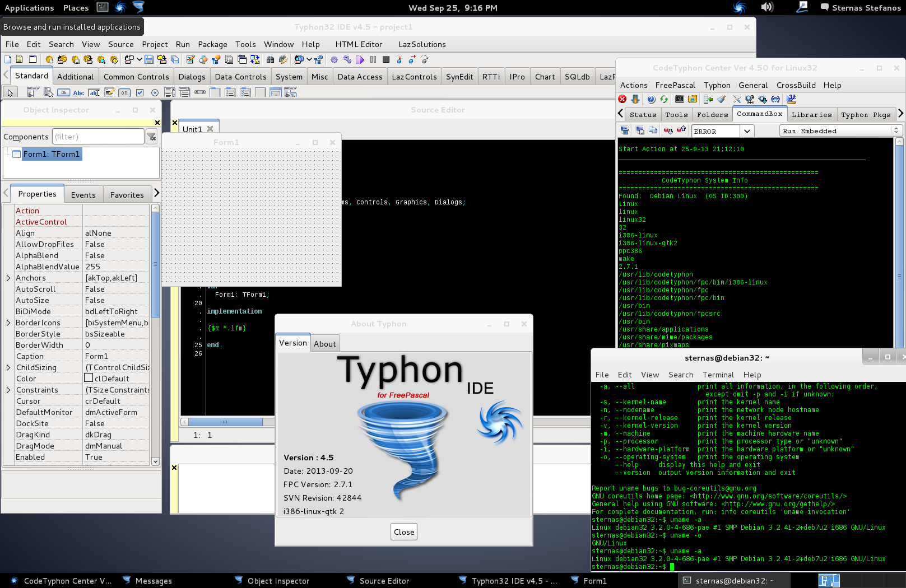Click terminal icon in CodeTyphon Center toolbar
906x588 pixels.
click(x=680, y=99)
